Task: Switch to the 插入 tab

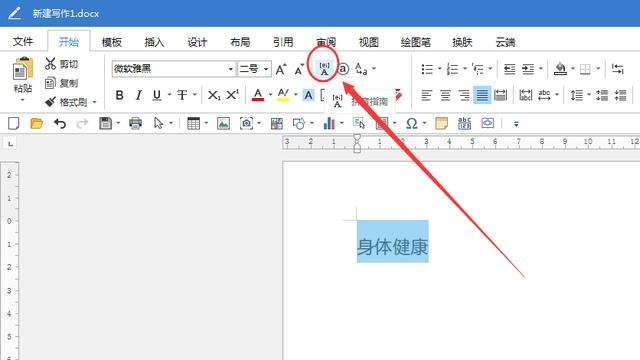Action: (x=154, y=42)
